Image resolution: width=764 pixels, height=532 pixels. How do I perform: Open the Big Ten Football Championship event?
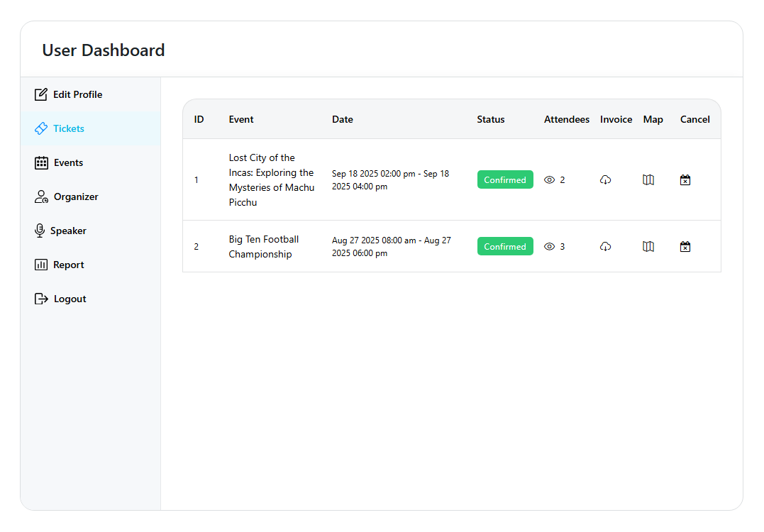[264, 246]
